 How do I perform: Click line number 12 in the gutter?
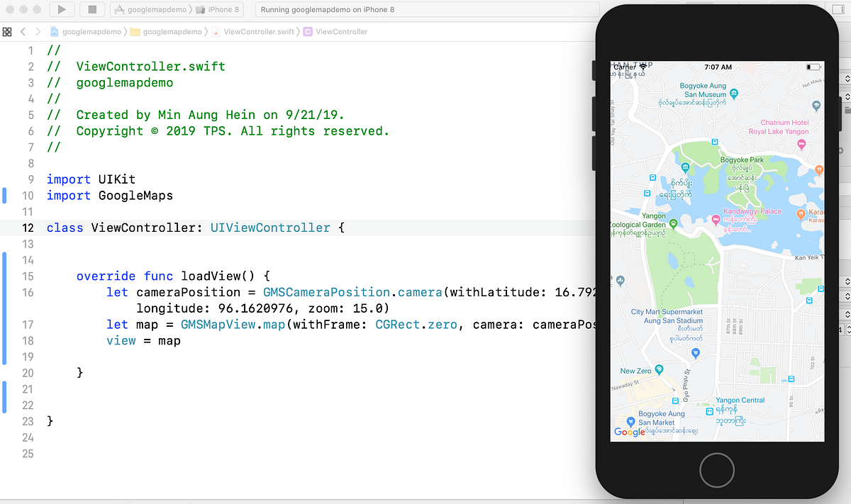[x=28, y=228]
